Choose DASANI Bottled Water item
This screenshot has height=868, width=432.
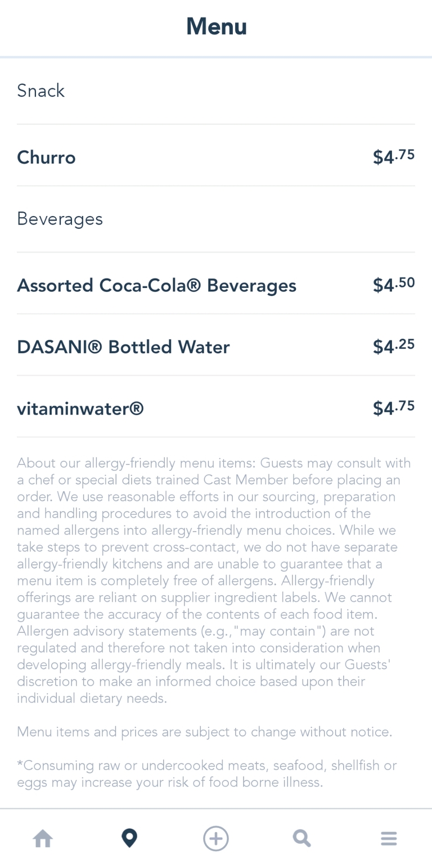pyautogui.click(x=123, y=347)
